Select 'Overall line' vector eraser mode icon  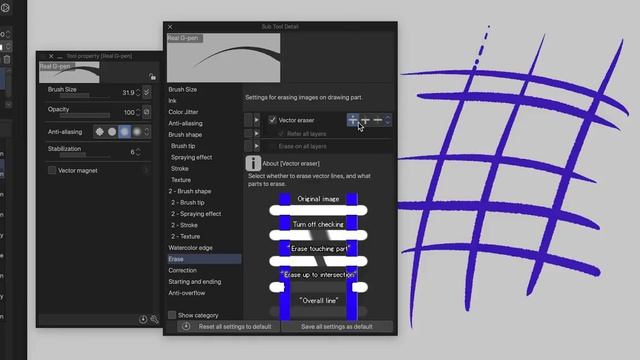(378, 120)
